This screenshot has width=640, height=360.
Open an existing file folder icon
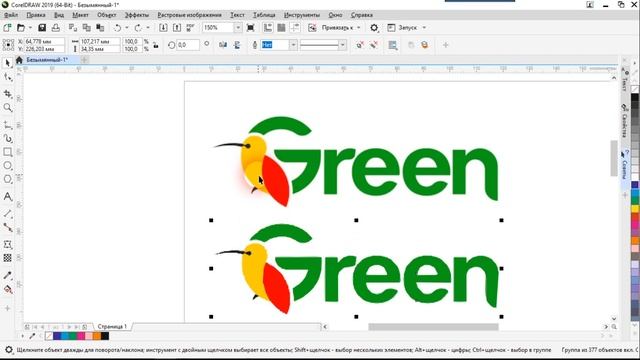[20, 27]
